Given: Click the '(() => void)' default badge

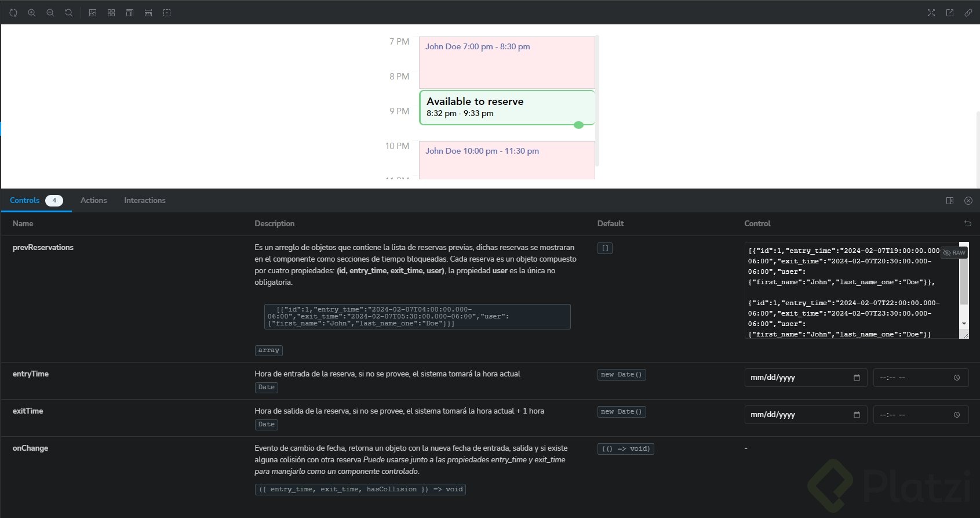Looking at the screenshot, I should pyautogui.click(x=626, y=449).
